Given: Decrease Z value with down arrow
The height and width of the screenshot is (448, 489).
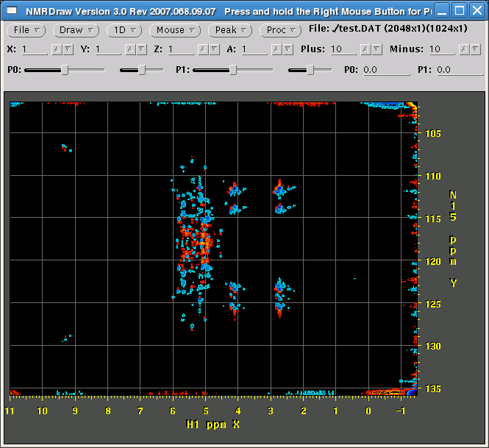Looking at the screenshot, I should (x=215, y=49).
